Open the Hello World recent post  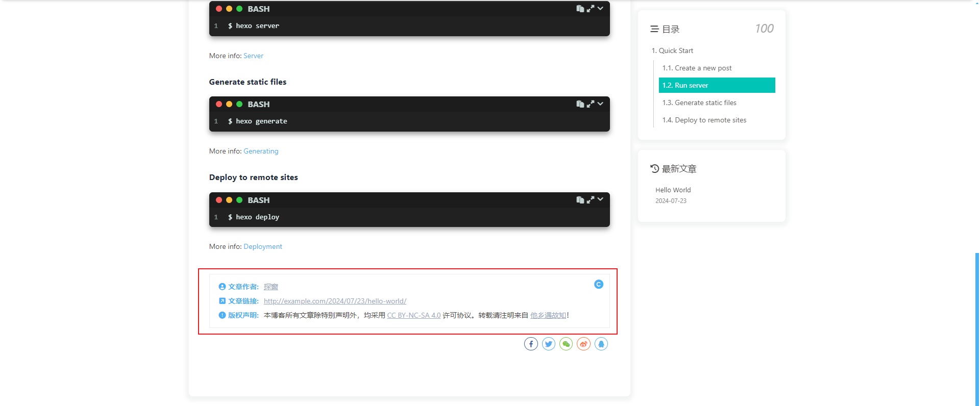point(673,190)
